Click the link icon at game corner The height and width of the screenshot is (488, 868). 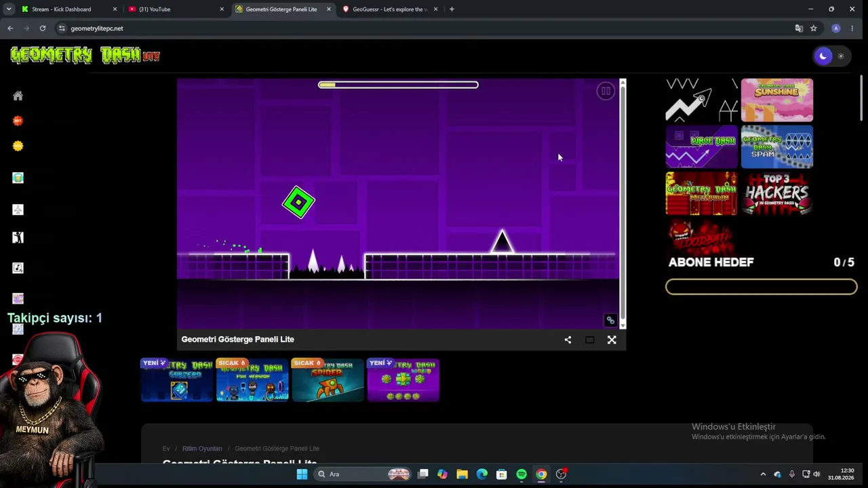(610, 321)
